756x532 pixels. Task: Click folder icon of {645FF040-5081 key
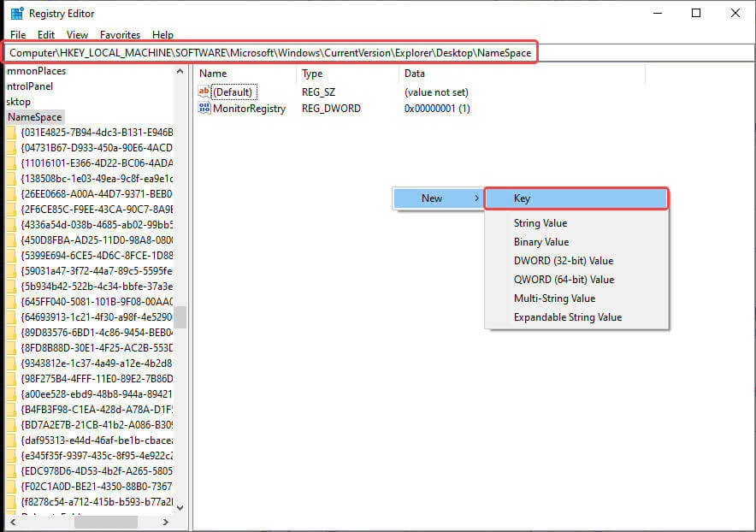(12, 302)
